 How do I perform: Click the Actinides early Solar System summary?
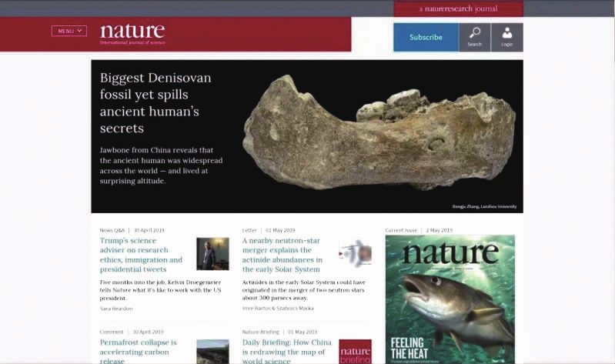(x=303, y=290)
